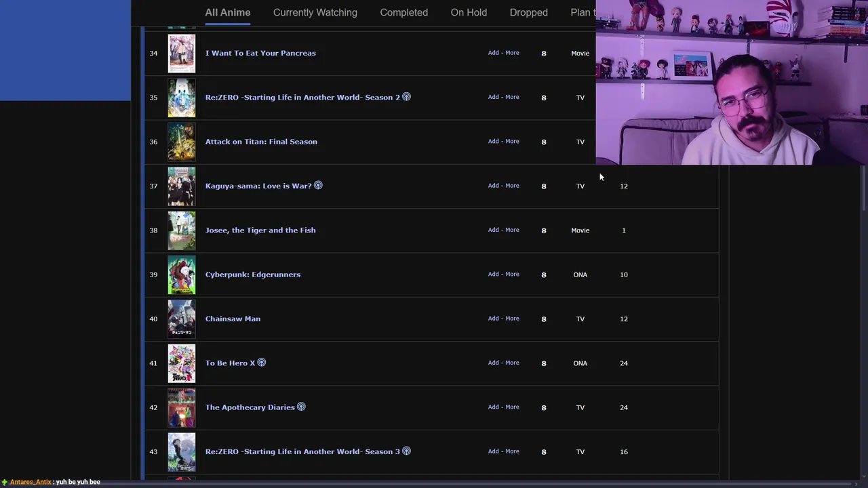Open the Chainsaw Man title link
Image resolution: width=868 pixels, height=488 pixels.
pos(233,319)
